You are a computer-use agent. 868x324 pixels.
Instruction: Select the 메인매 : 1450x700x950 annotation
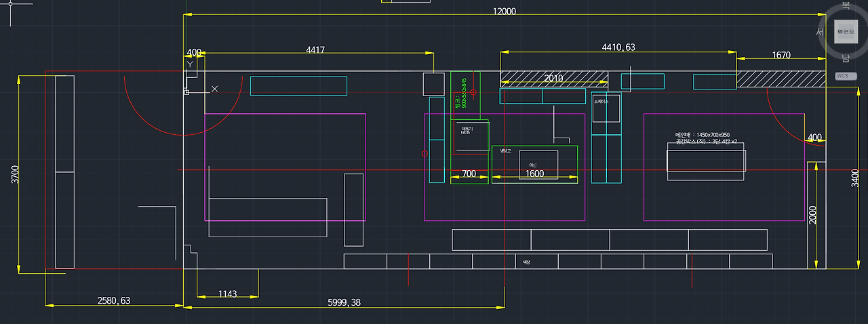pyautogui.click(x=703, y=135)
